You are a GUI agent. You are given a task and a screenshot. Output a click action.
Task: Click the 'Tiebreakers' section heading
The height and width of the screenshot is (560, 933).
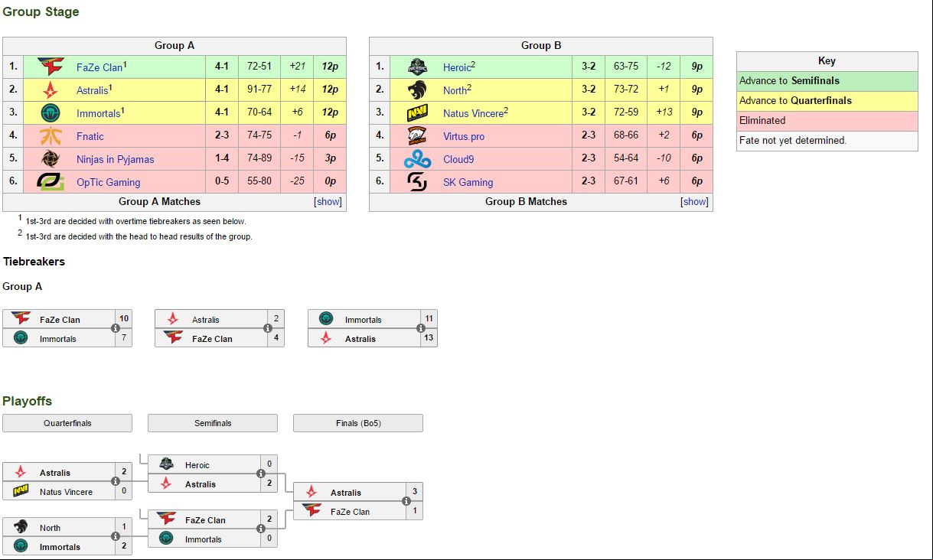point(34,262)
